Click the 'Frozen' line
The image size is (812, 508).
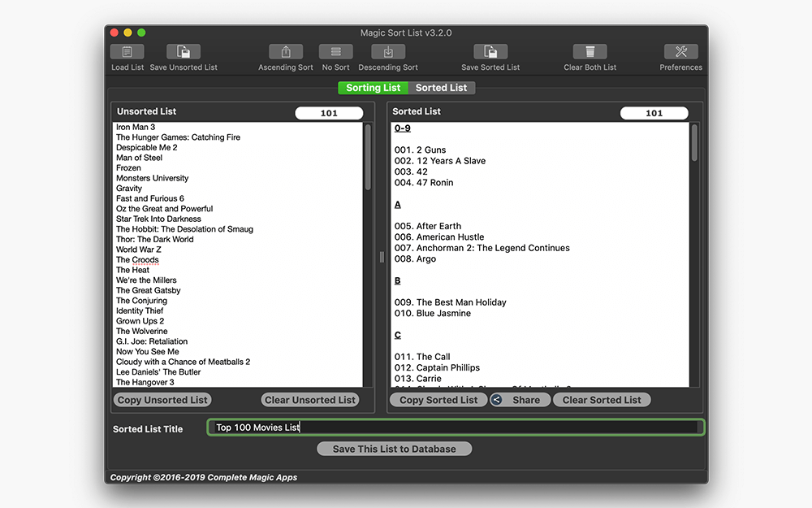coord(128,168)
